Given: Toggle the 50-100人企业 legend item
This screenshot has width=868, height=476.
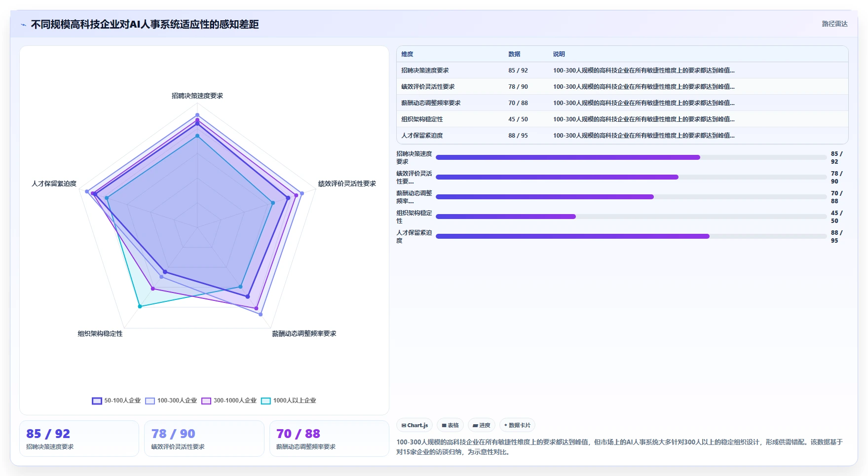Looking at the screenshot, I should (116, 401).
